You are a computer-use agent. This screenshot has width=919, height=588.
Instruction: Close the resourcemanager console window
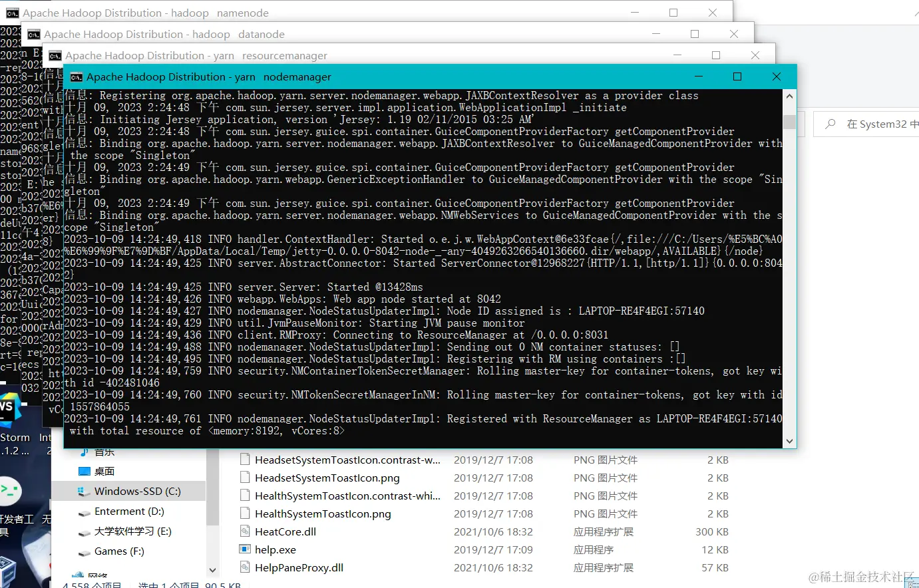coord(755,55)
